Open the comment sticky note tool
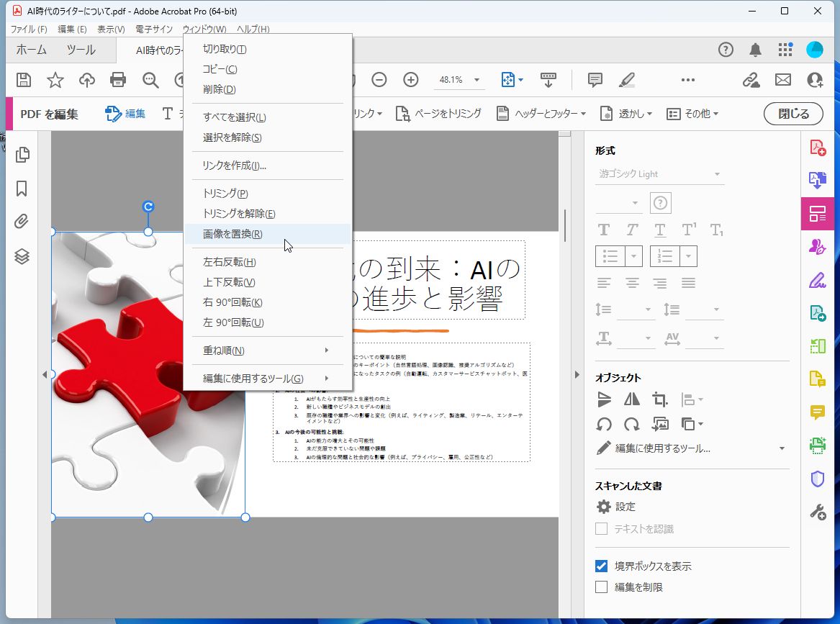The image size is (840, 624). pos(595,80)
